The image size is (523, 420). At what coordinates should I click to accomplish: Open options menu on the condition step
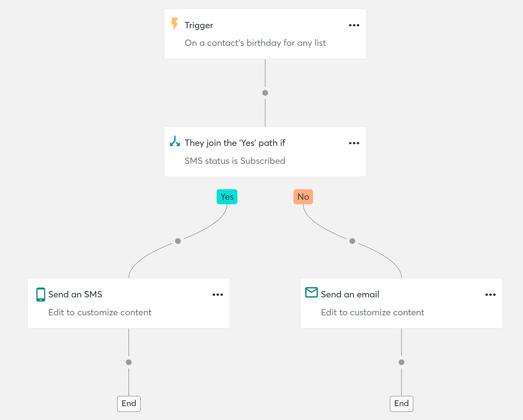pyautogui.click(x=354, y=143)
